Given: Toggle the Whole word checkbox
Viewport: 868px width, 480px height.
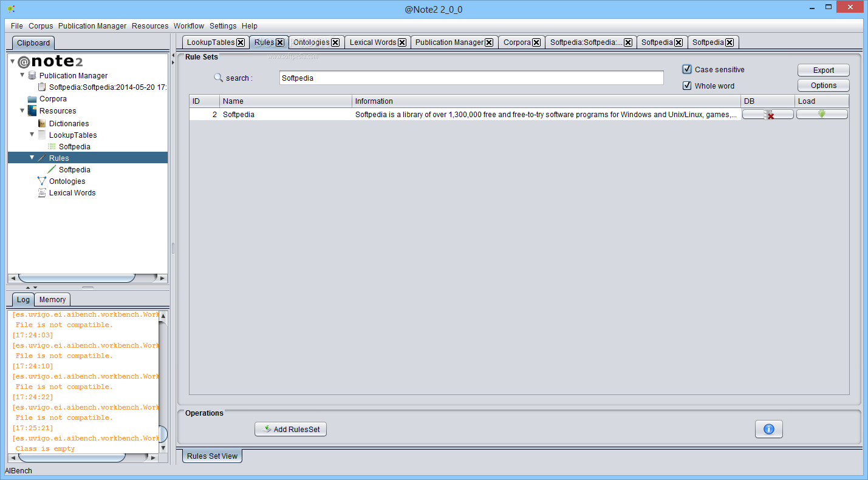Looking at the screenshot, I should coord(687,86).
